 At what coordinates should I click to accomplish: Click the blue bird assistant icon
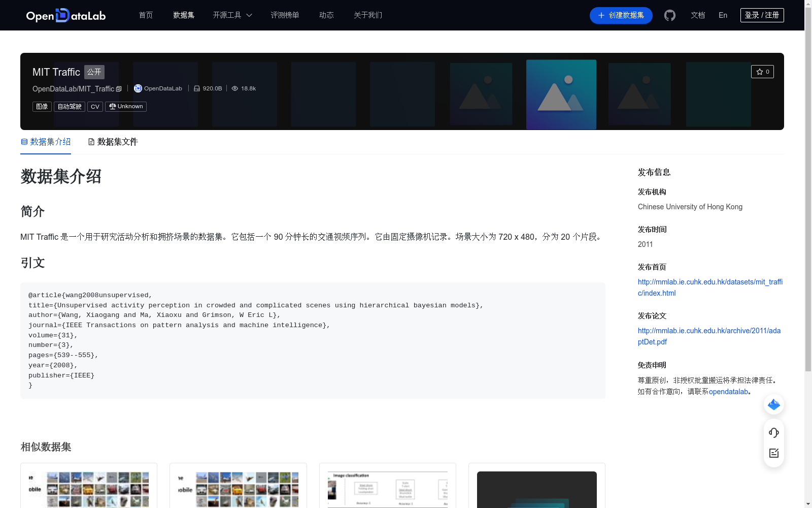click(x=774, y=404)
